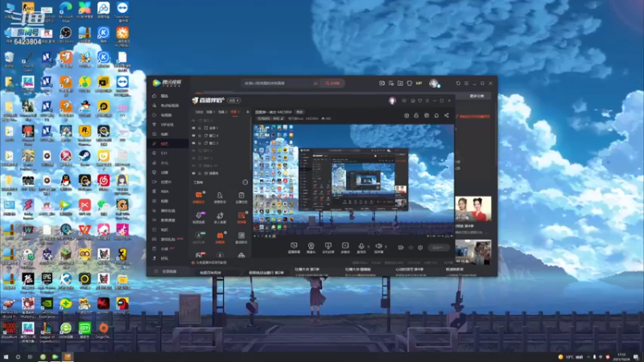Viewport: 644px width, 362px height.
Task: Click the camera record icon beside the gear
Action: (x=400, y=248)
